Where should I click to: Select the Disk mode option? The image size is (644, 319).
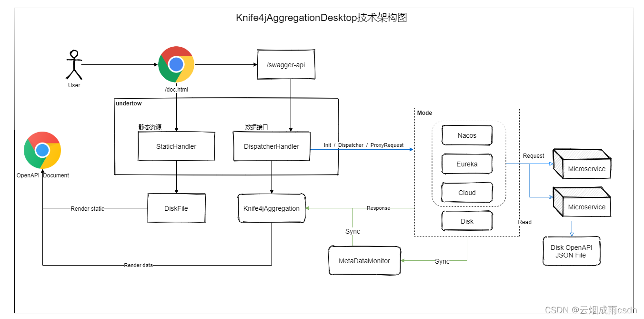(x=466, y=221)
